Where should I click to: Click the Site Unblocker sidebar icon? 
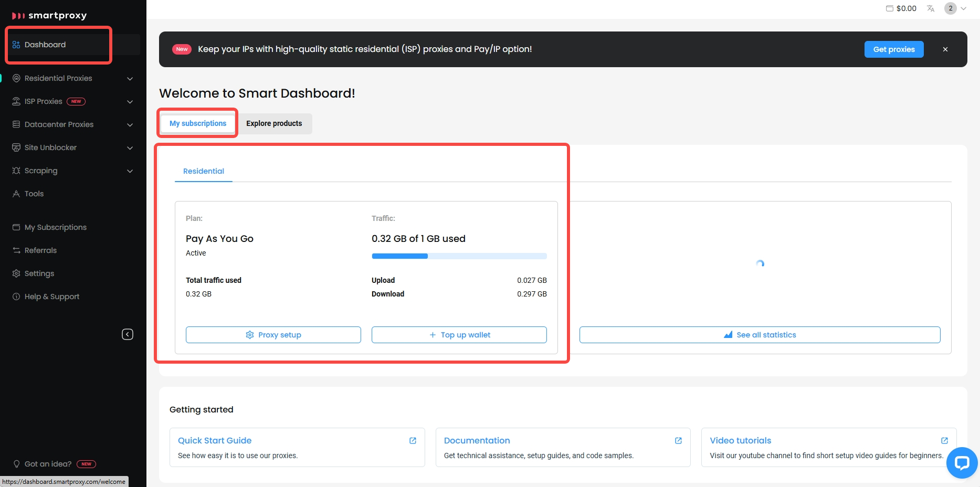pos(16,147)
